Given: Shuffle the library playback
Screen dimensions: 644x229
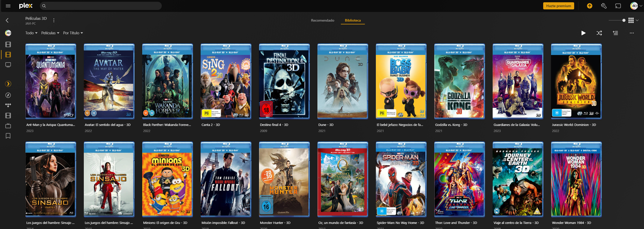Looking at the screenshot, I should (x=599, y=33).
